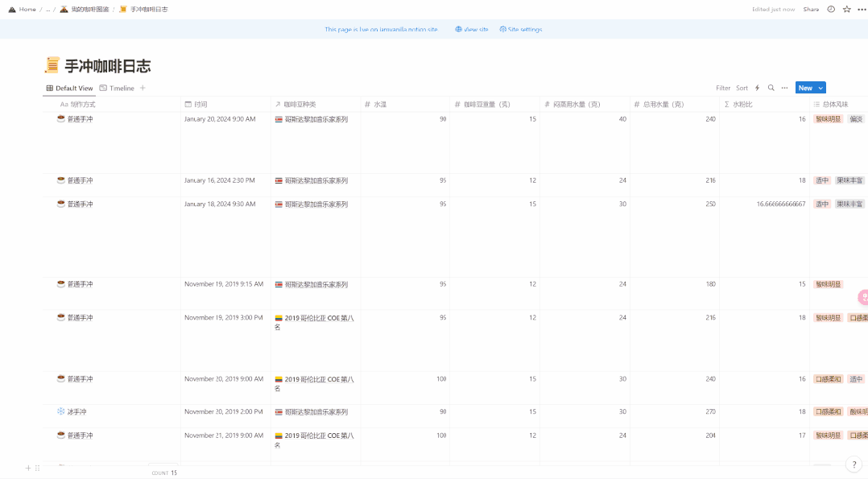
Task: Switch to the Default View tab
Action: [x=69, y=88]
